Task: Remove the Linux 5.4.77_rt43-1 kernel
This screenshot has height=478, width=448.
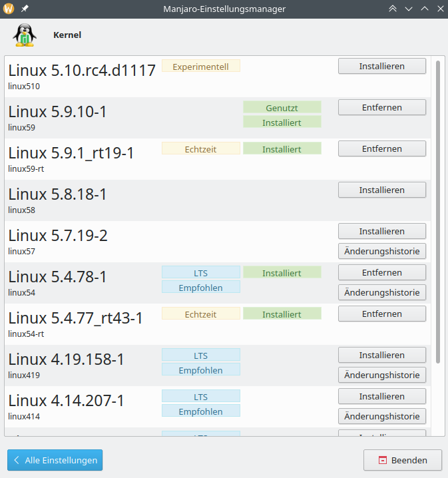Action: pos(382,314)
